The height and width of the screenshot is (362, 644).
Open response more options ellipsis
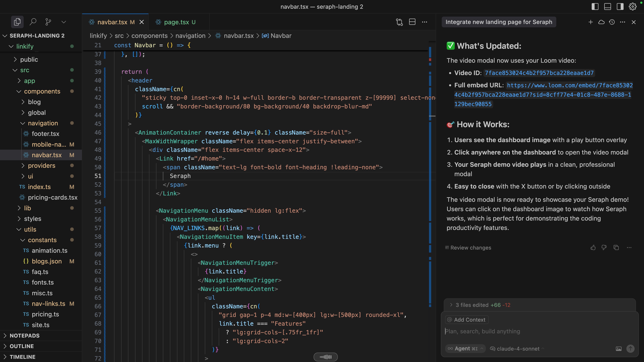click(x=629, y=248)
